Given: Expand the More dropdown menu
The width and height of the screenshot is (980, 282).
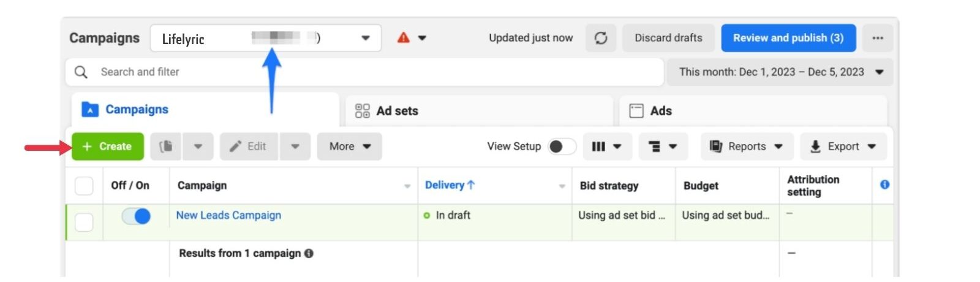Looking at the screenshot, I should 349,147.
